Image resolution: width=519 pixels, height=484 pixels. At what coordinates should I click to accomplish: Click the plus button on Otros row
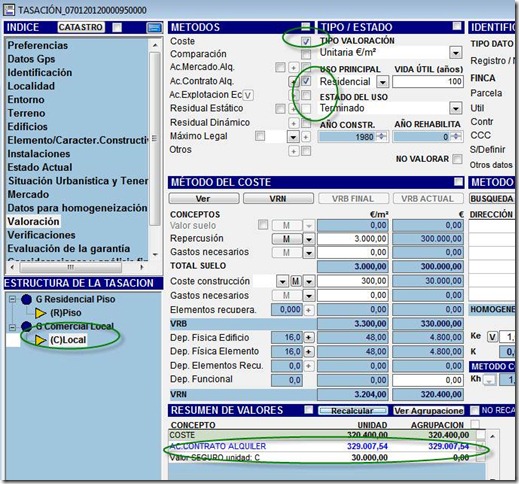[x=293, y=151]
